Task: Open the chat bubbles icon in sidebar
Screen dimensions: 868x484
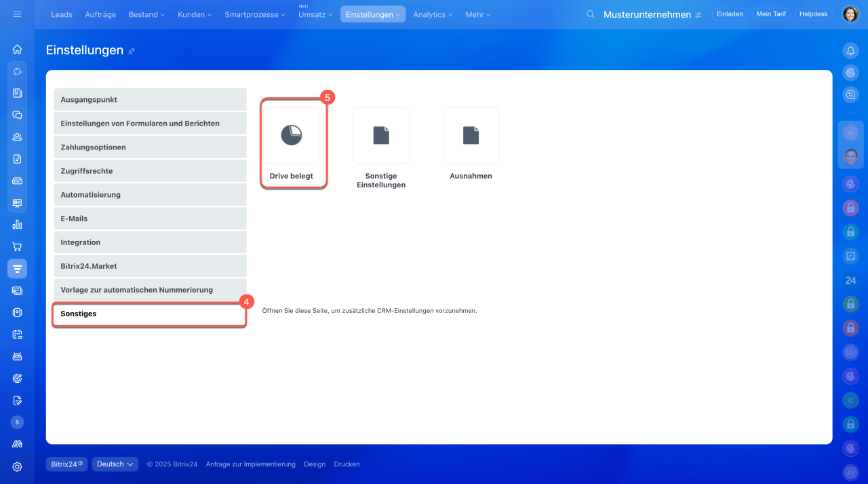Action: [17, 115]
